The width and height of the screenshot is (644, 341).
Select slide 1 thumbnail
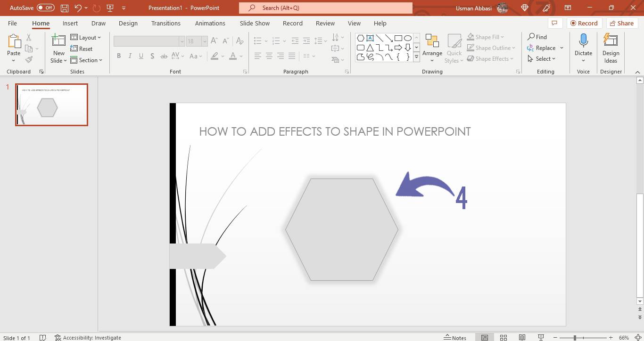pyautogui.click(x=51, y=105)
